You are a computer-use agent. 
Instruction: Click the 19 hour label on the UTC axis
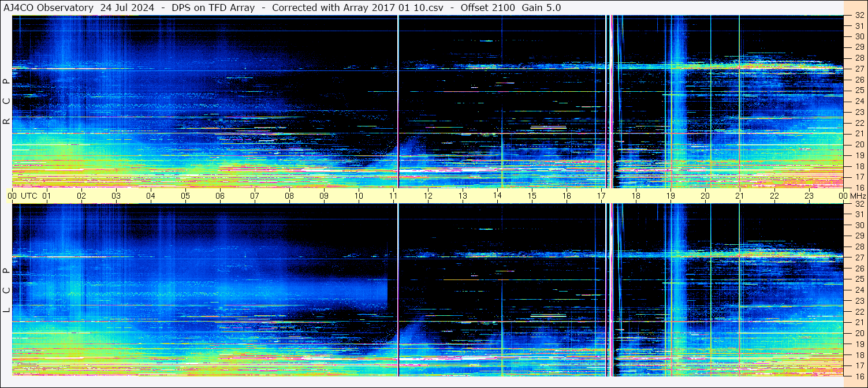click(670, 196)
